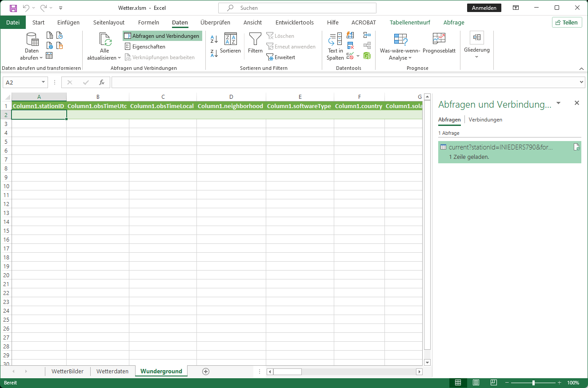This screenshot has width=588, height=388.
Task: Refresh the query via its panel icon
Action: pyautogui.click(x=576, y=147)
